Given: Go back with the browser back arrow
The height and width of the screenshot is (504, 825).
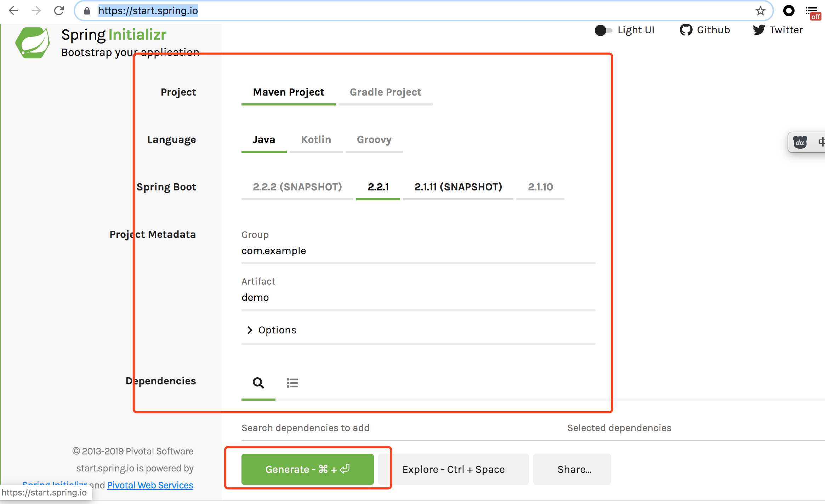Looking at the screenshot, I should pos(13,11).
